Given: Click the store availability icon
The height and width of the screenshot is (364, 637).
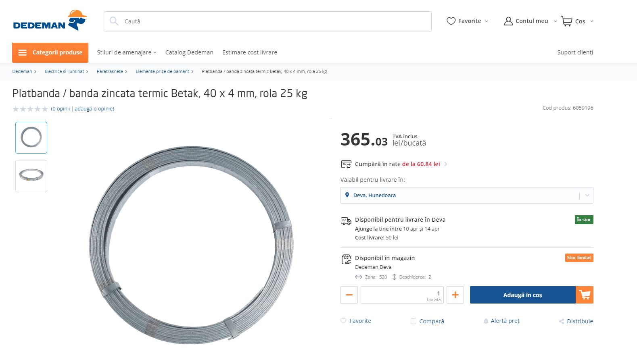Looking at the screenshot, I should point(346,259).
